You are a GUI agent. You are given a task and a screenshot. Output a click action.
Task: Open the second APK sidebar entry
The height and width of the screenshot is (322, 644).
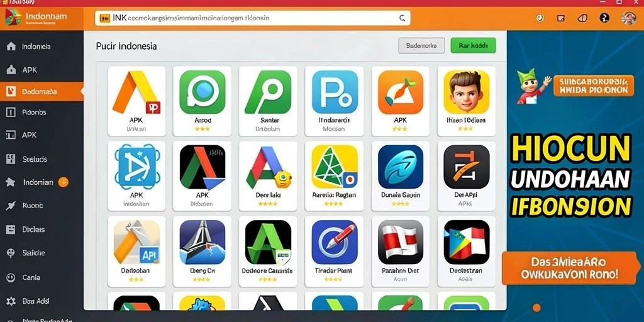[41, 135]
